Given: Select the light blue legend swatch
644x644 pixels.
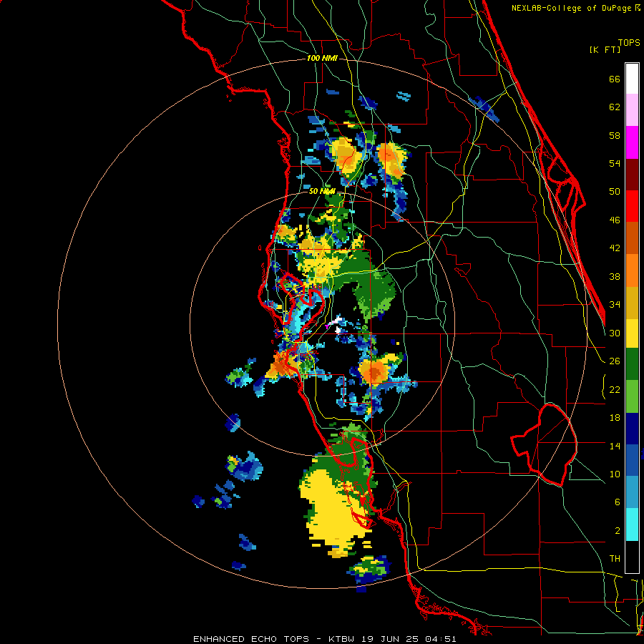Looking at the screenshot, I should tap(632, 493).
